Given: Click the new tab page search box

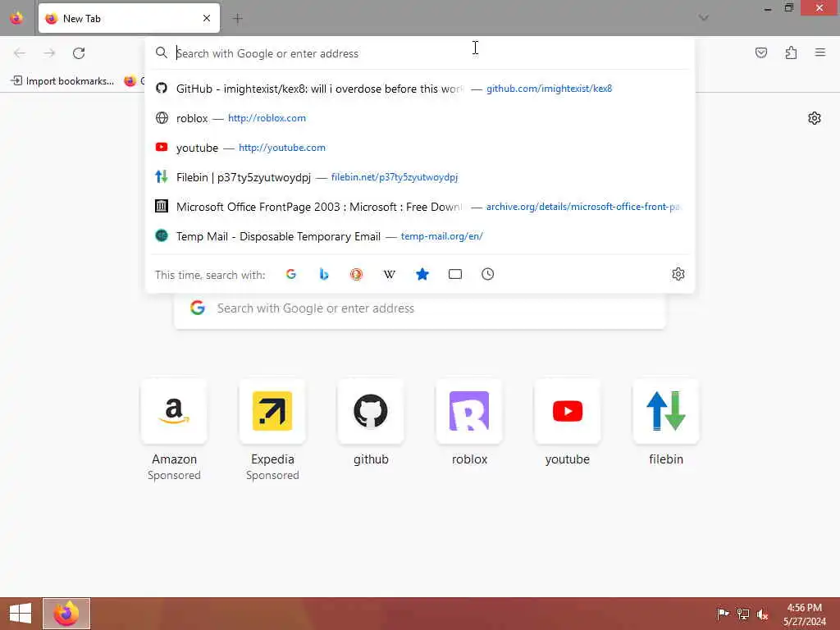Looking at the screenshot, I should point(420,308).
